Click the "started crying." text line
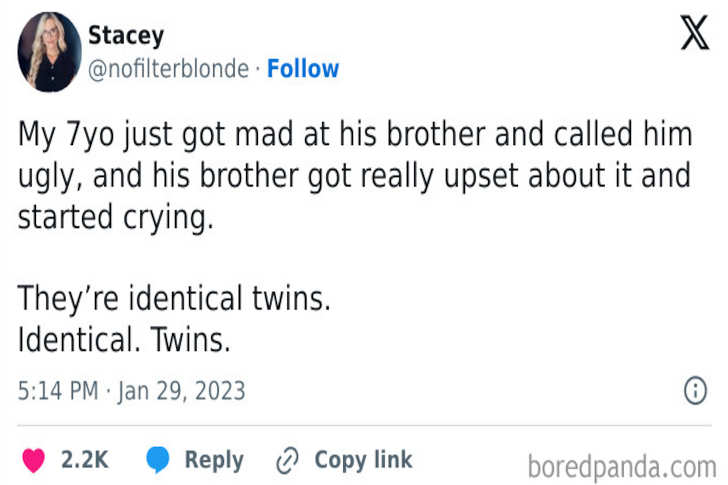This screenshot has width=728, height=485. coord(116,218)
